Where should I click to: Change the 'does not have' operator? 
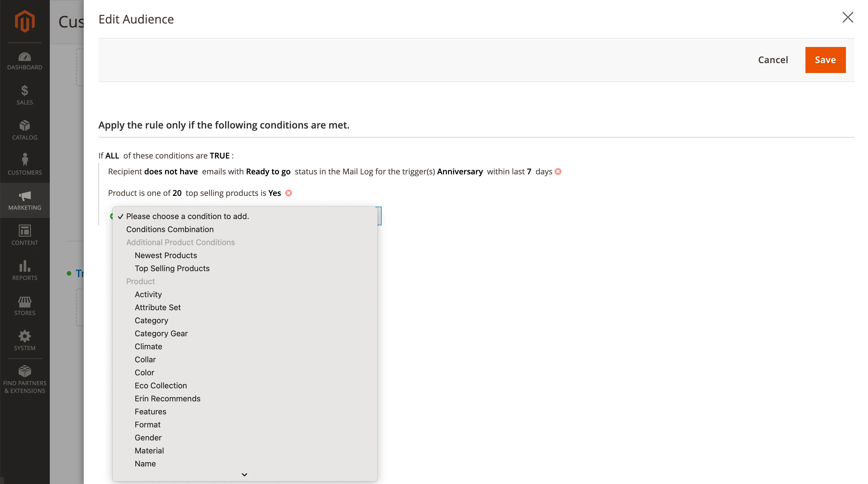click(171, 172)
